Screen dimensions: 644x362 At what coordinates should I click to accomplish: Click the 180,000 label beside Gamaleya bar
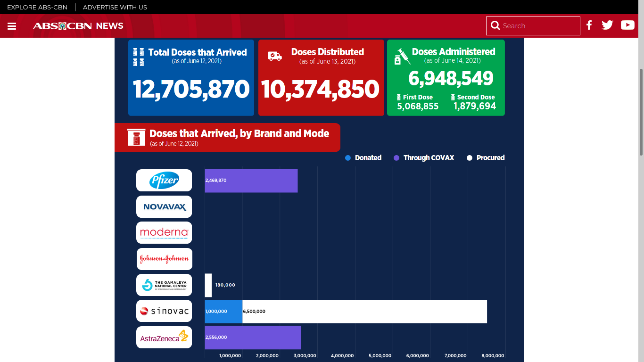225,285
